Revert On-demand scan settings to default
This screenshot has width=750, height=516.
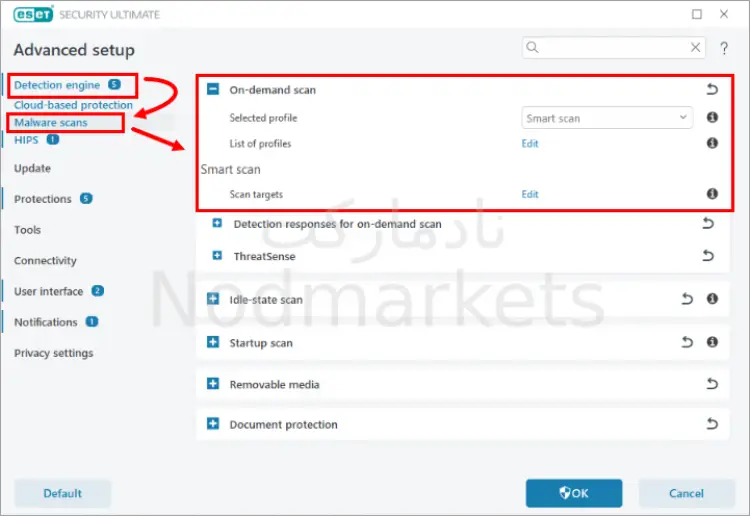click(712, 89)
